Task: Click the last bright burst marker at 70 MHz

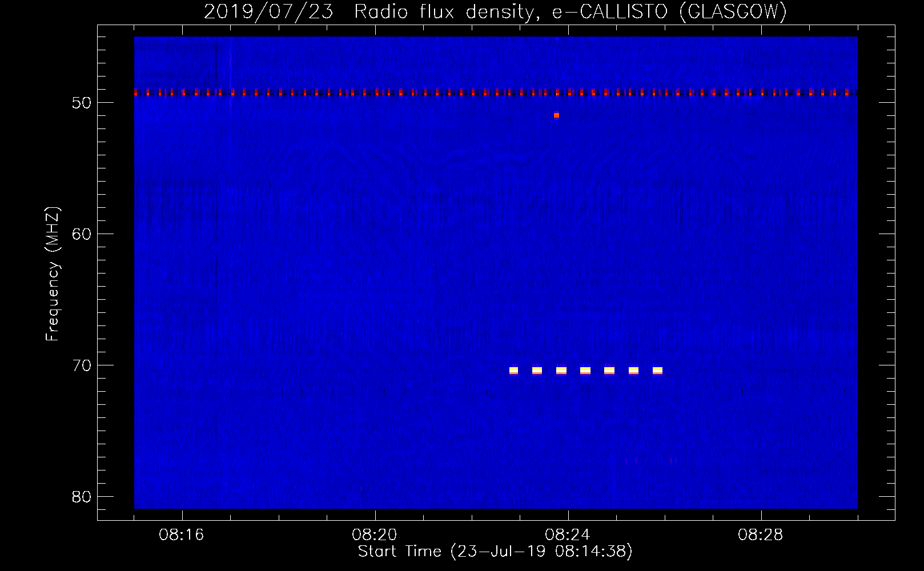Action: point(657,371)
